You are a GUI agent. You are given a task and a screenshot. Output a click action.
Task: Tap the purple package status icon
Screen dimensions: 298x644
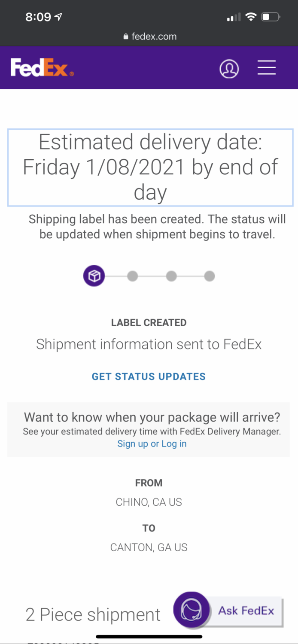tap(94, 276)
